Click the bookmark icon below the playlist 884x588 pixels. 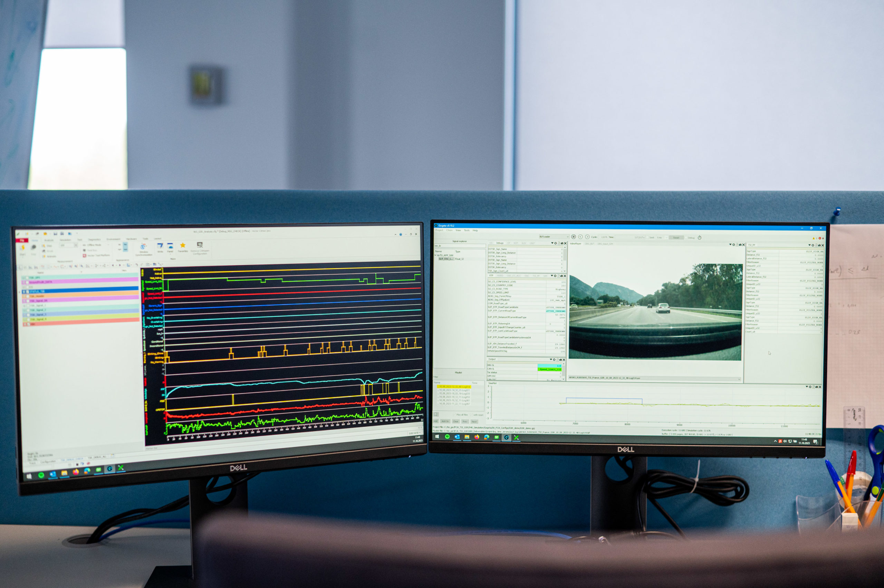436,414
